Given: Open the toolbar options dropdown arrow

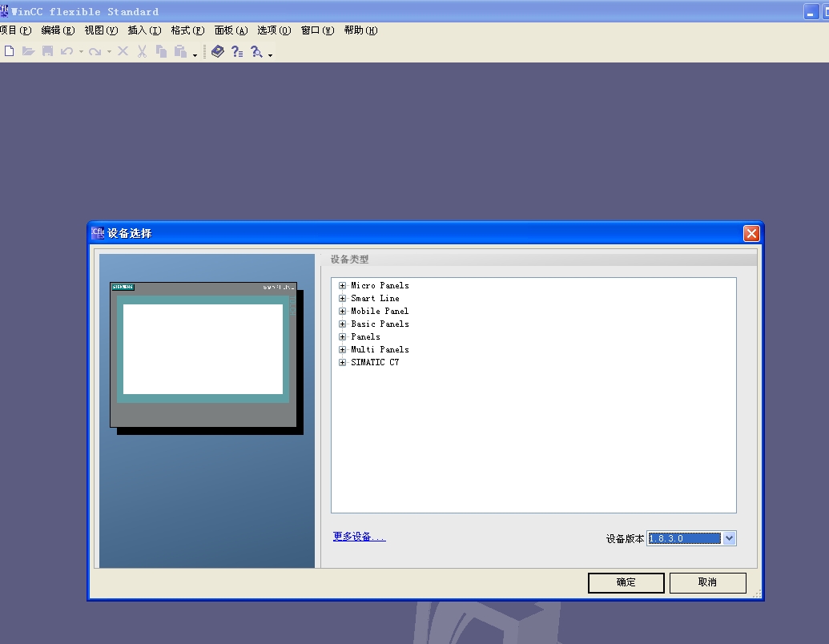Looking at the screenshot, I should coord(270,55).
